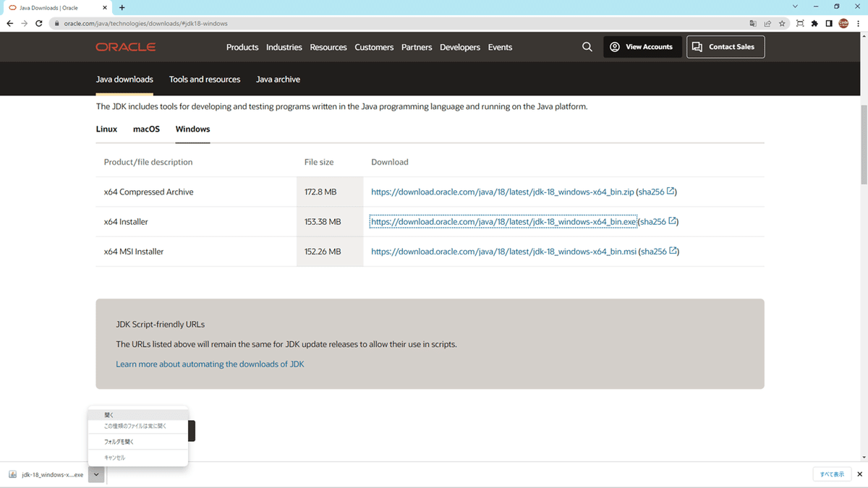Screen dimensions: 868x488
Task: Open the Industries menu
Action: pyautogui.click(x=284, y=47)
